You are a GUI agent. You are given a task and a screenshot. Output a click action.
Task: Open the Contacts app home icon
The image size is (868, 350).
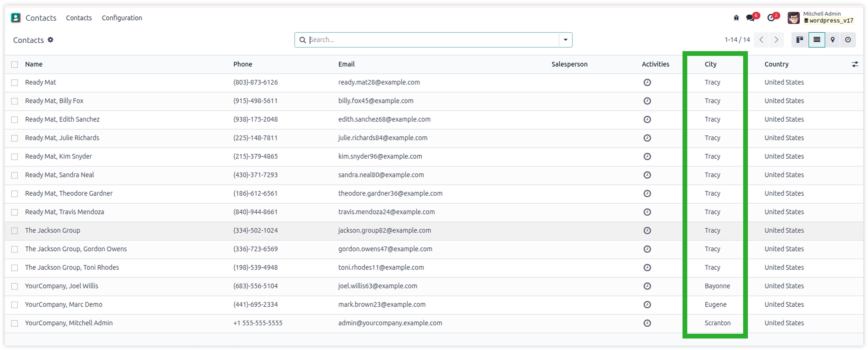[15, 18]
